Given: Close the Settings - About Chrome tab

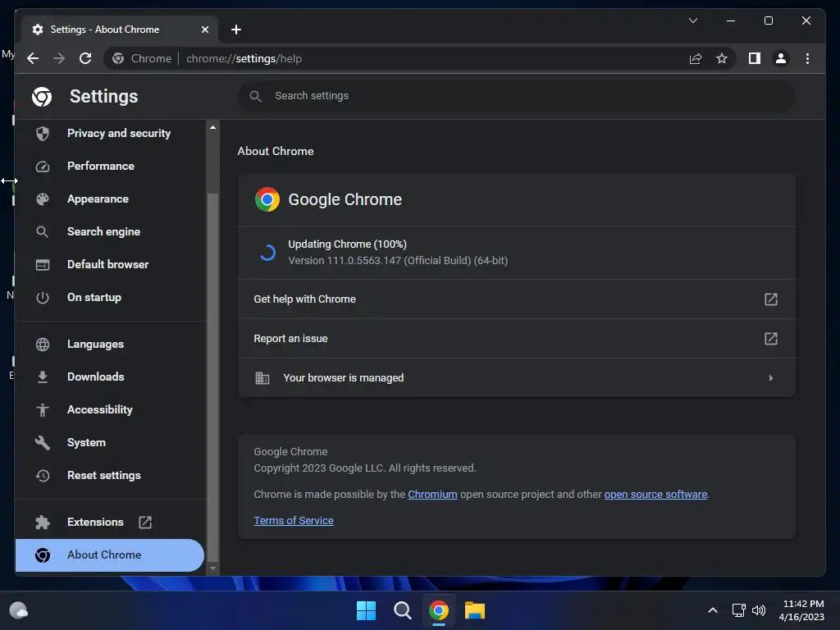Looking at the screenshot, I should tap(204, 30).
